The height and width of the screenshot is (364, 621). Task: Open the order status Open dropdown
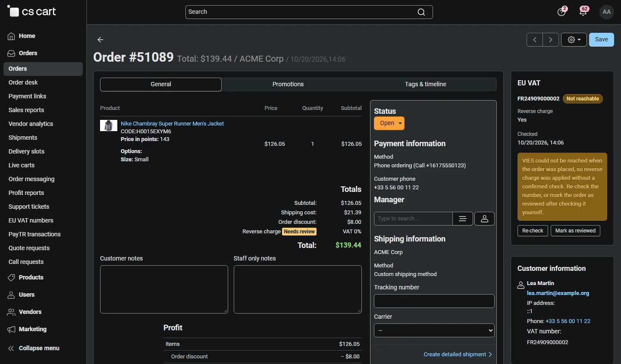click(389, 123)
